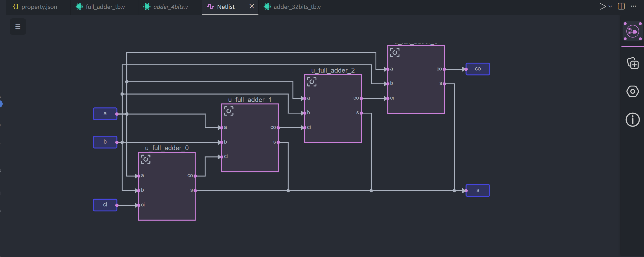Close the Netlist tab
644x257 pixels.
click(252, 6)
